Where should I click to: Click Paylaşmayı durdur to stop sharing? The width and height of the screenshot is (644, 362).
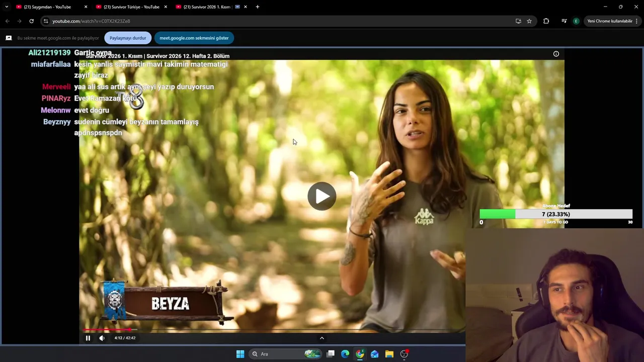(128, 38)
